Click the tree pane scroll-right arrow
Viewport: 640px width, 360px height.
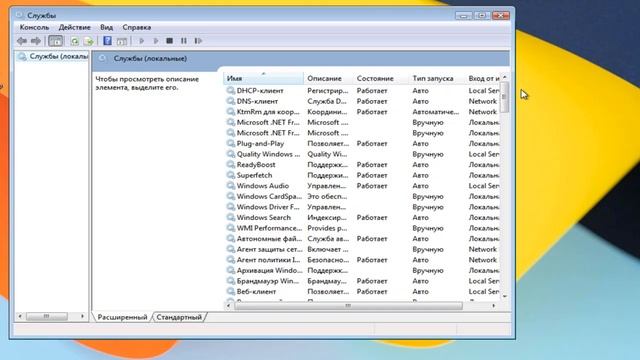[x=82, y=316]
